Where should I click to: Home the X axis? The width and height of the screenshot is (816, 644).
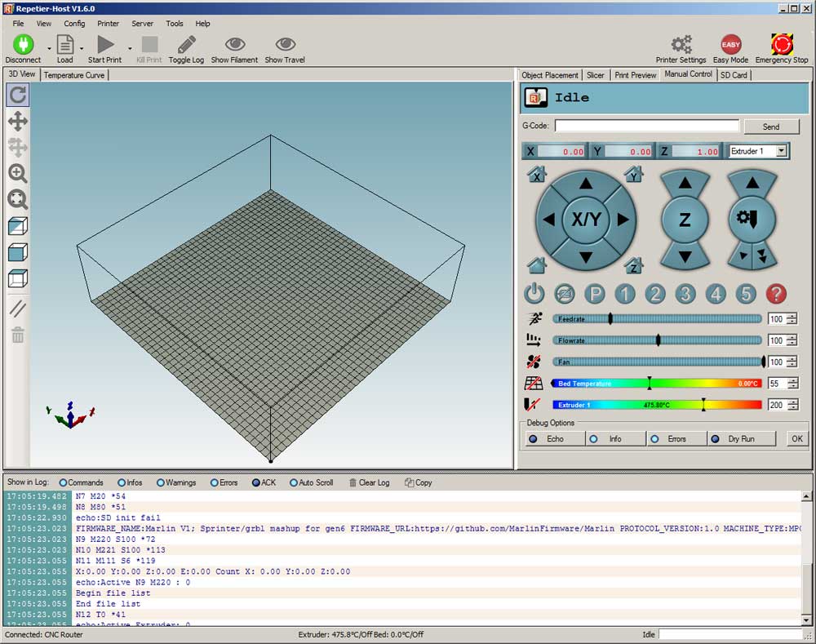tap(537, 174)
